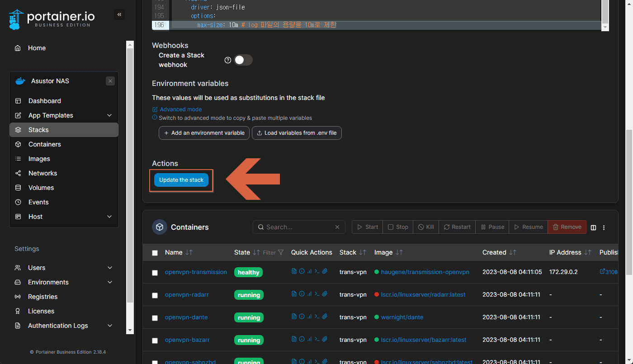Screen dimensions: 633x364
Task: Switch to Advanced mode
Action: 177,109
